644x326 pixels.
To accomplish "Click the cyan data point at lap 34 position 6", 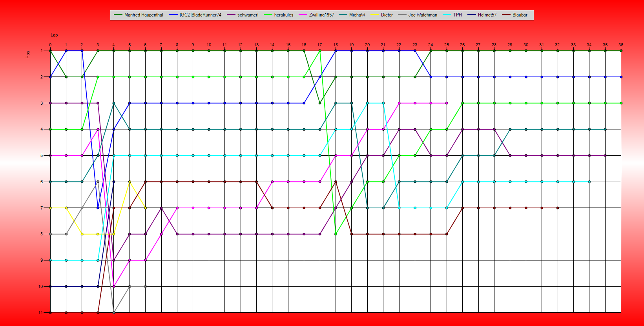I will click(589, 182).
